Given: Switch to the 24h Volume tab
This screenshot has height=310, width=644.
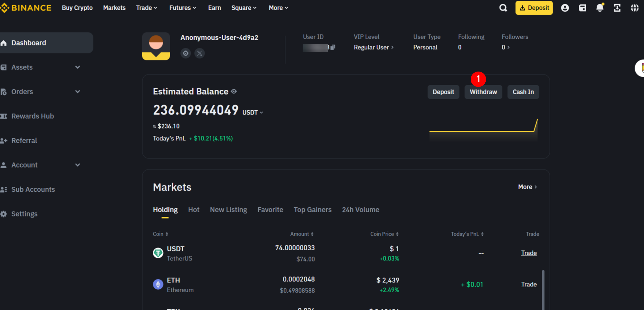Looking at the screenshot, I should (361, 210).
